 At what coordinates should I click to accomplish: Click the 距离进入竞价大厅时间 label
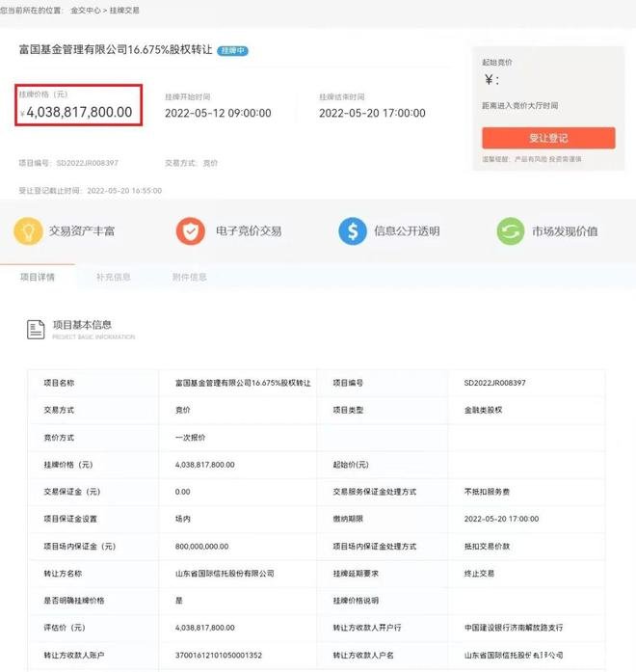point(520,105)
